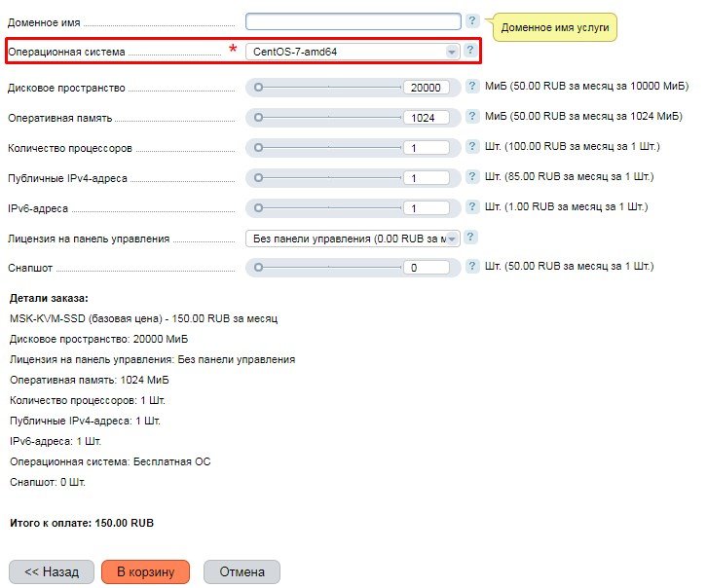The image size is (707, 588).
Task: Expand the Без панели управления license dropdown
Action: coord(352,239)
